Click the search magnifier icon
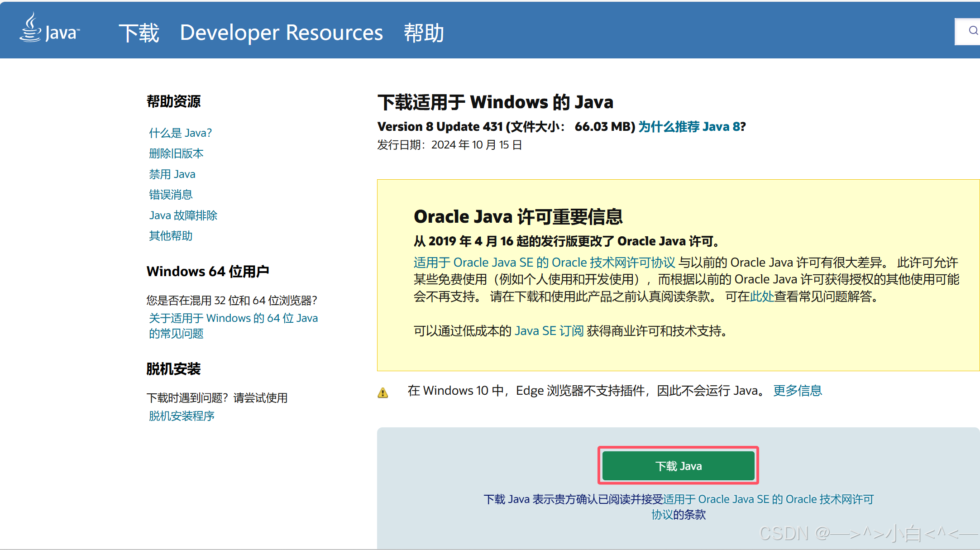980x550 pixels. 973,31
